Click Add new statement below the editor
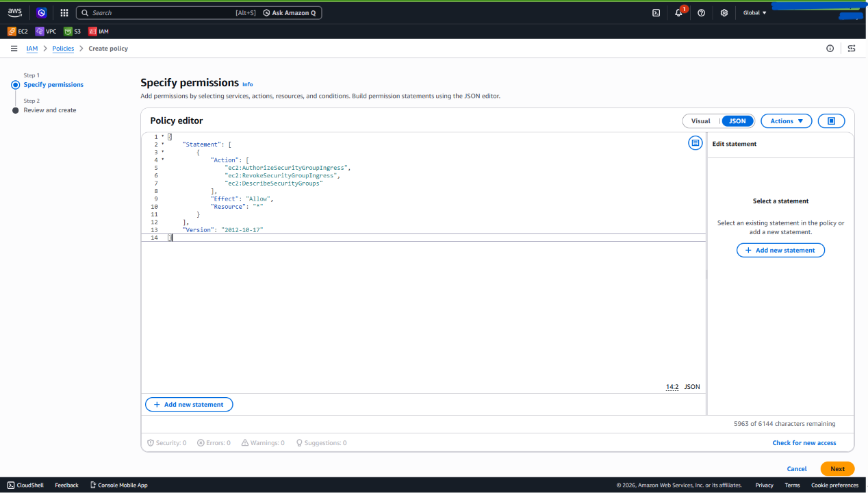Viewport: 868px width, 493px height. [189, 405]
